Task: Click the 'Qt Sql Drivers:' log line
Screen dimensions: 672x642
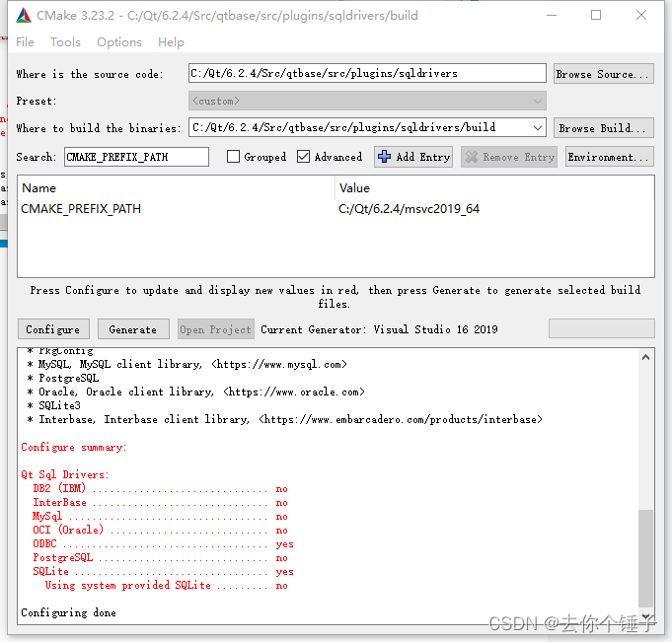Action: click(65, 474)
